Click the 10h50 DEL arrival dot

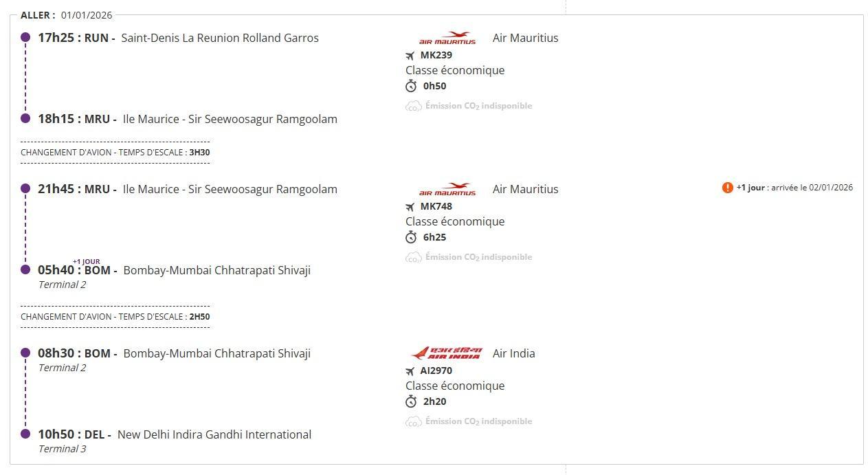[x=25, y=434]
